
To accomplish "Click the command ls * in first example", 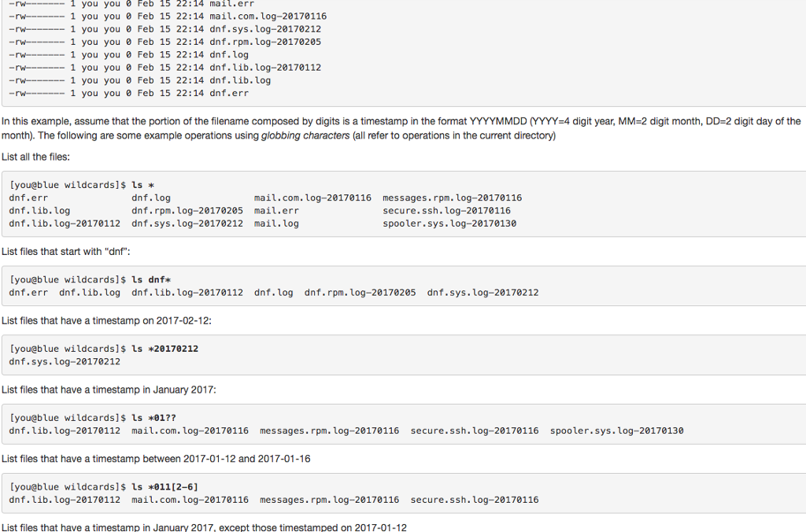I will pos(143,184).
